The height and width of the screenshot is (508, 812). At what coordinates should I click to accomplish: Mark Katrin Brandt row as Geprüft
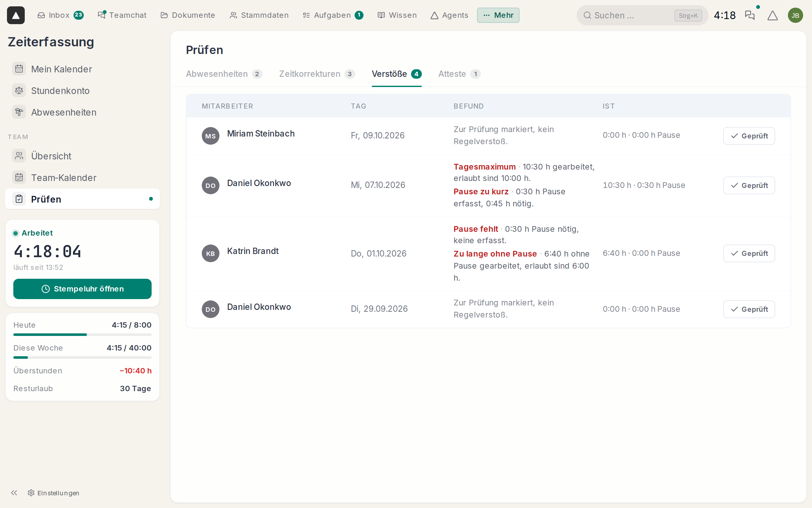749,253
